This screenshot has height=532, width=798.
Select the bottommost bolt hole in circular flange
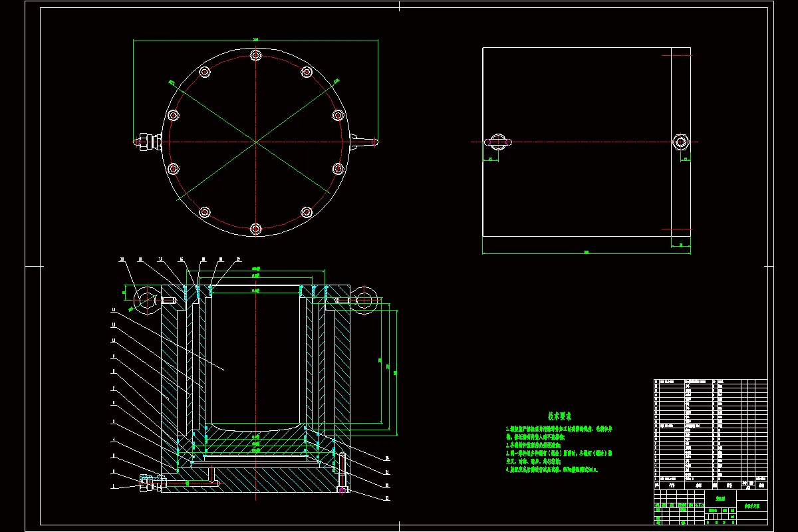coord(255,228)
